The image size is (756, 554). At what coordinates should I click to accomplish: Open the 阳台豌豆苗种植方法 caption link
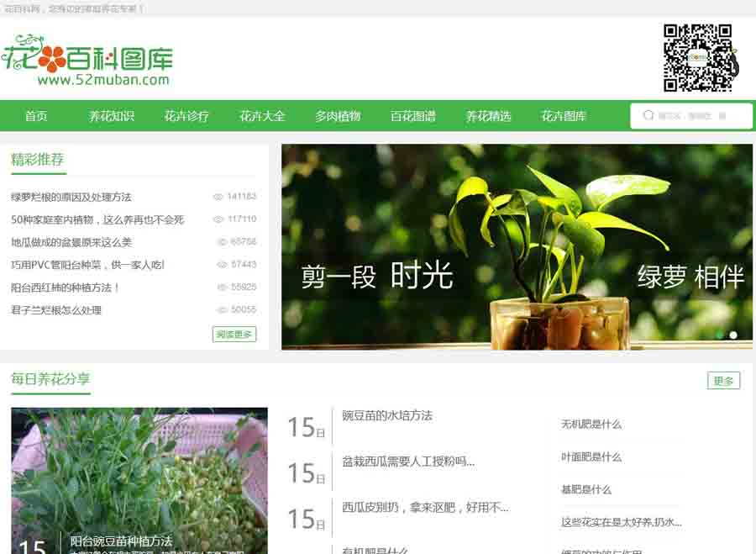(x=121, y=541)
